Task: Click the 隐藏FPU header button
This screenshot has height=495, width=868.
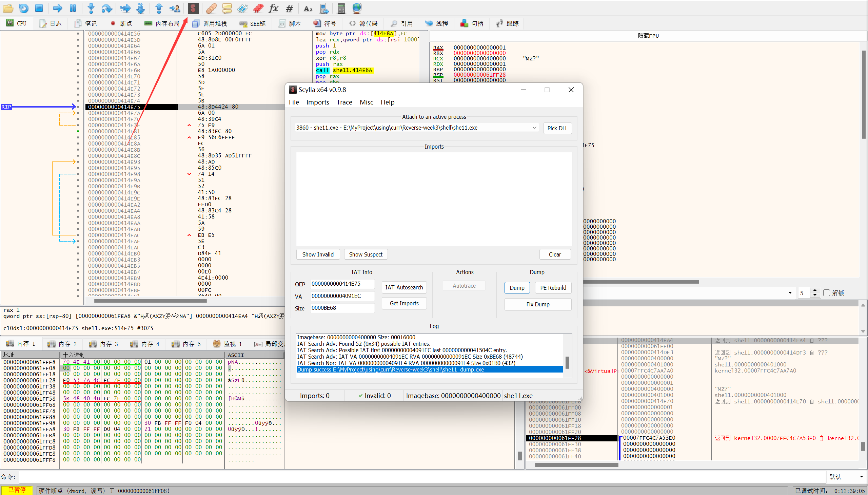Action: tap(648, 36)
